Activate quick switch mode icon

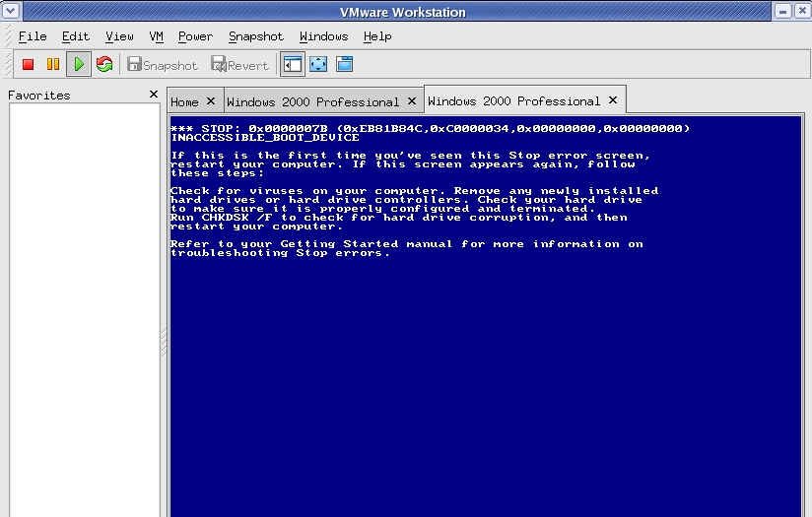pyautogui.click(x=344, y=65)
